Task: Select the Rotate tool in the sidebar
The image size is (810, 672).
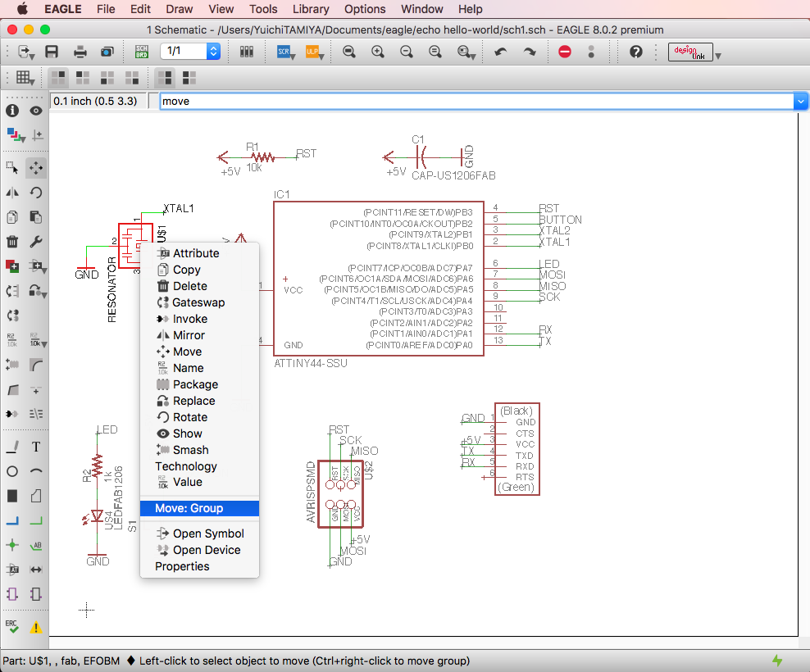Action: (35, 192)
